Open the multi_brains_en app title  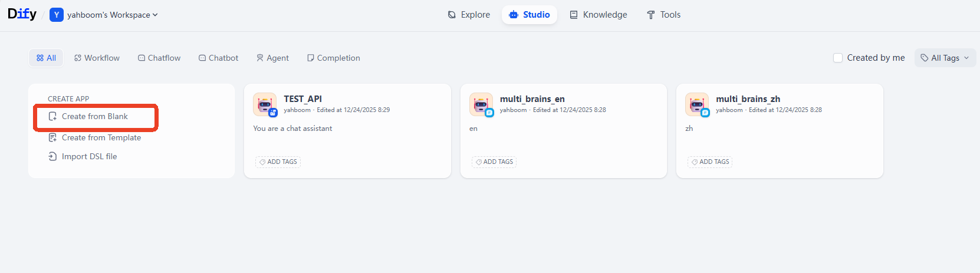pyautogui.click(x=532, y=99)
